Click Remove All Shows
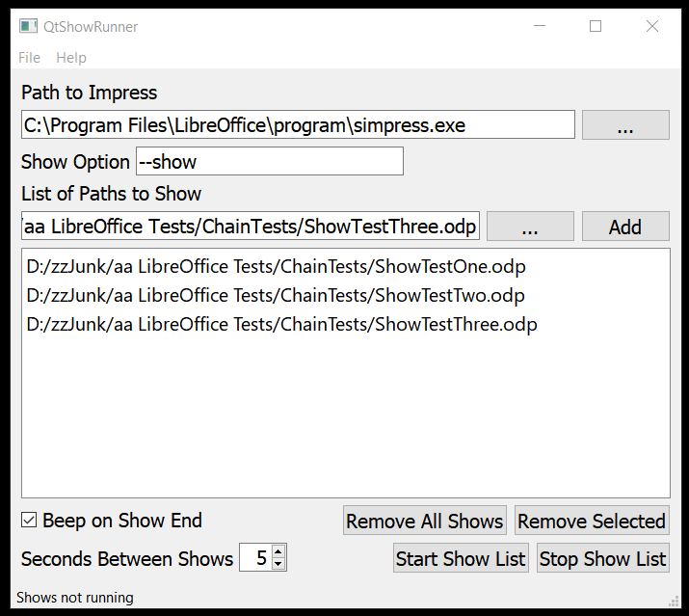The width and height of the screenshot is (689, 616). pos(425,522)
